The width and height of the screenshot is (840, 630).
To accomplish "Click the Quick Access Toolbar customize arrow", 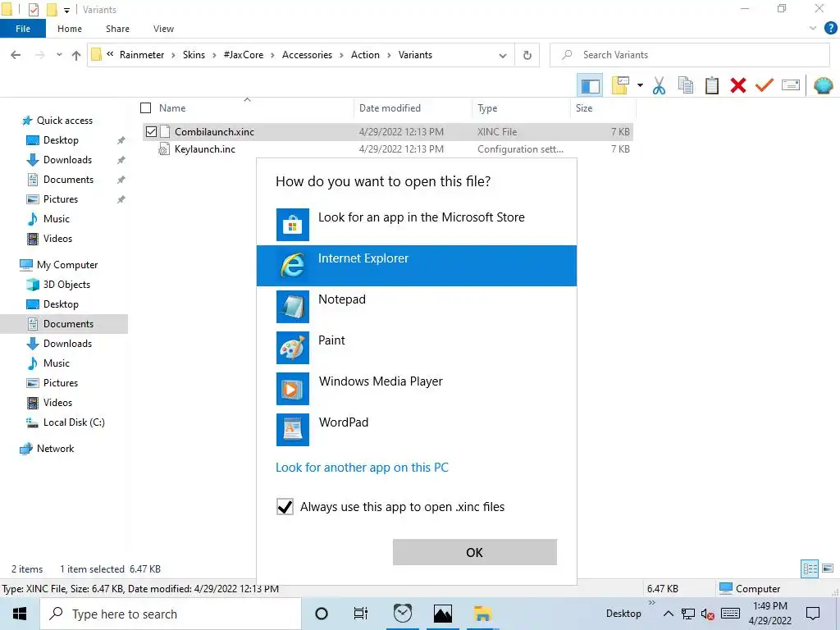I will pos(66,10).
